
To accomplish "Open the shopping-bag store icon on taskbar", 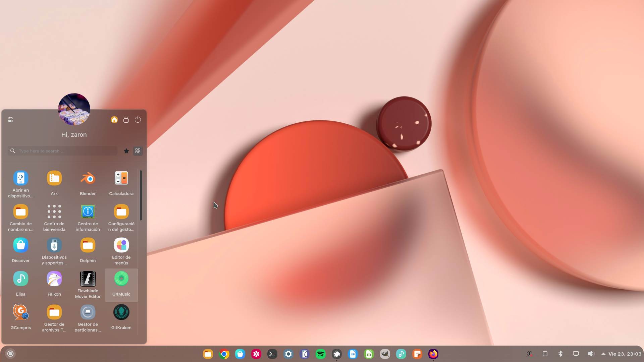I will (x=240, y=354).
